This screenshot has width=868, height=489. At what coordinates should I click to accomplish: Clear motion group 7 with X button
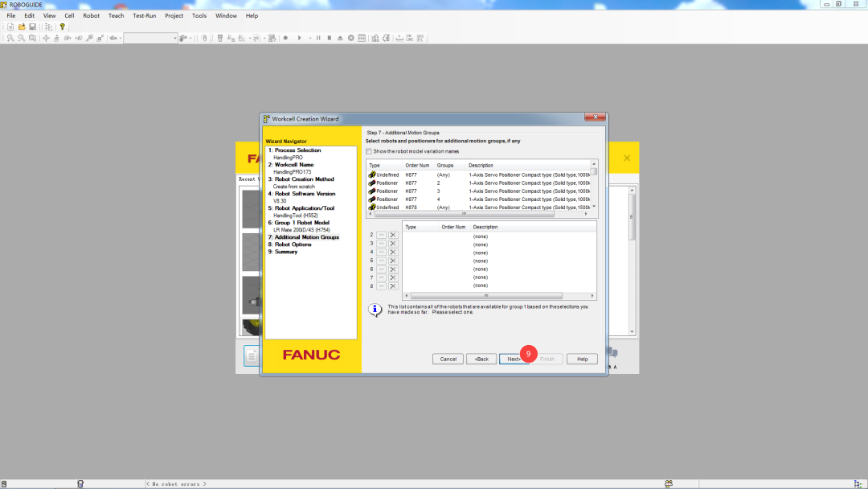tap(393, 277)
